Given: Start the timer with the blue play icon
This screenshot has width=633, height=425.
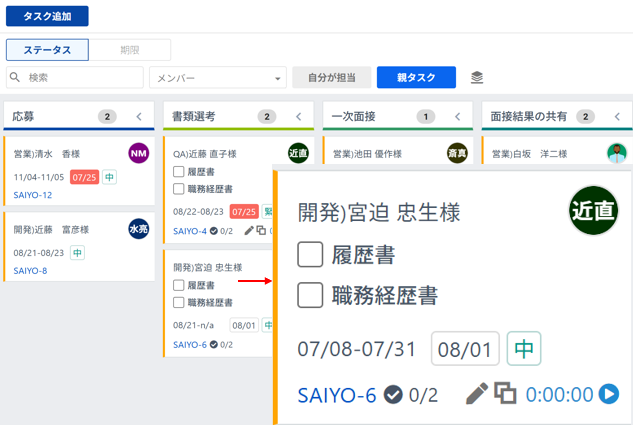Looking at the screenshot, I should (x=608, y=394).
